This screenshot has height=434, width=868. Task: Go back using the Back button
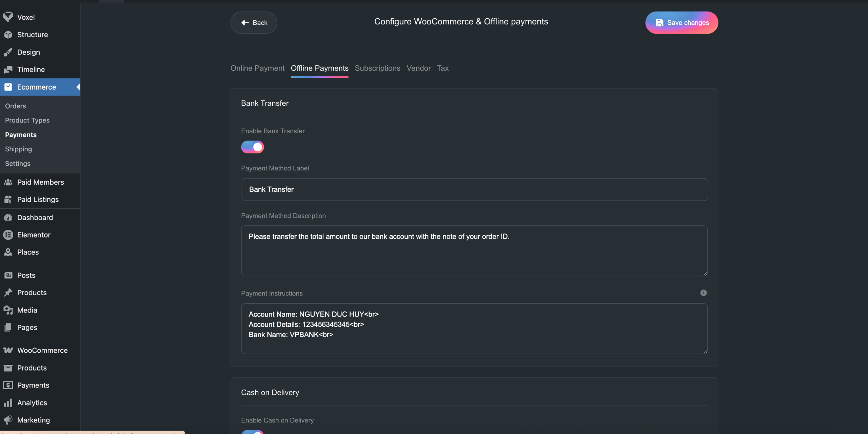254,23
